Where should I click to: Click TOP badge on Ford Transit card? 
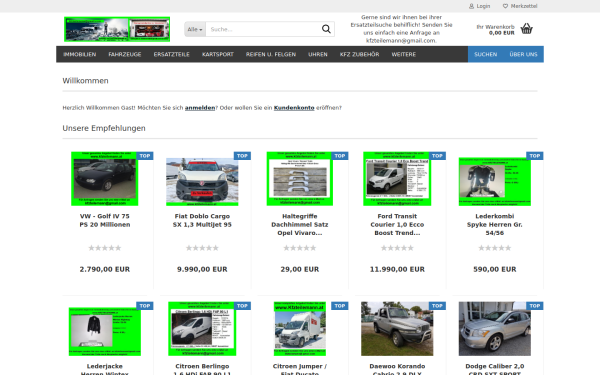437,156
